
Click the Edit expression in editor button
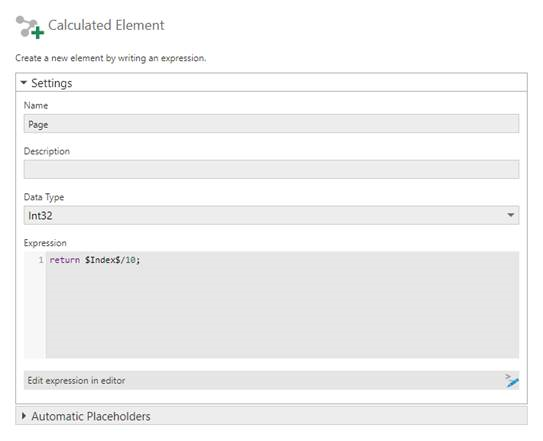[272, 380]
